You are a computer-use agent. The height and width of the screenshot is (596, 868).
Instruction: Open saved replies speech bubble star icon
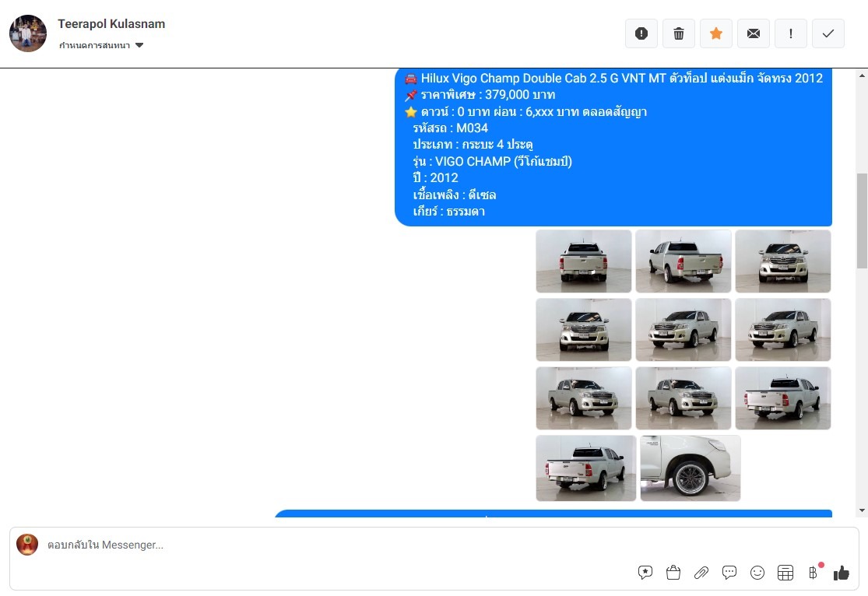tap(645, 573)
